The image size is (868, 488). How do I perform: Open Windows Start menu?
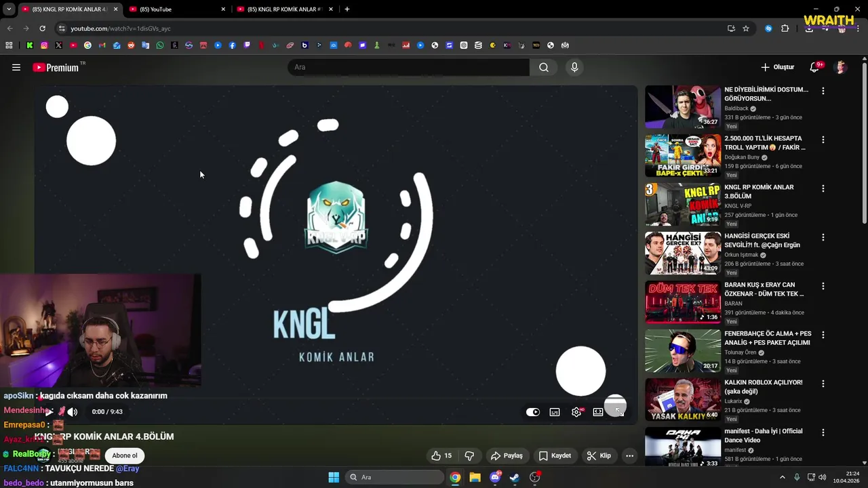click(334, 477)
